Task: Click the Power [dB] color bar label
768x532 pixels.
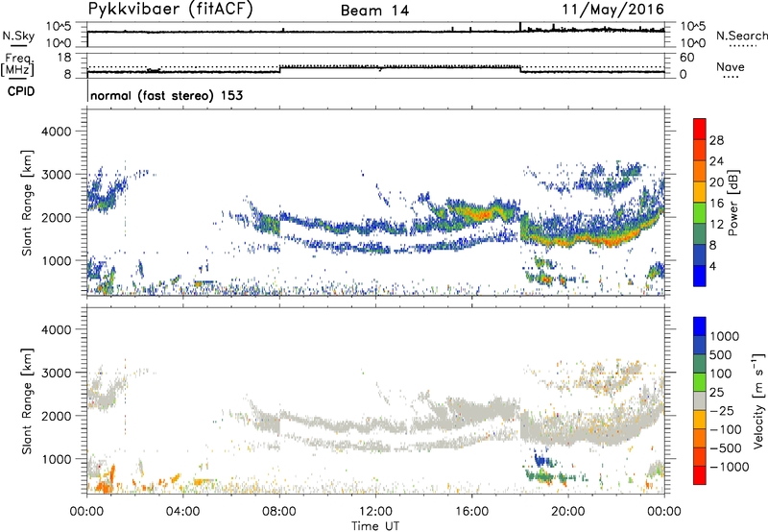Action: tap(732, 203)
